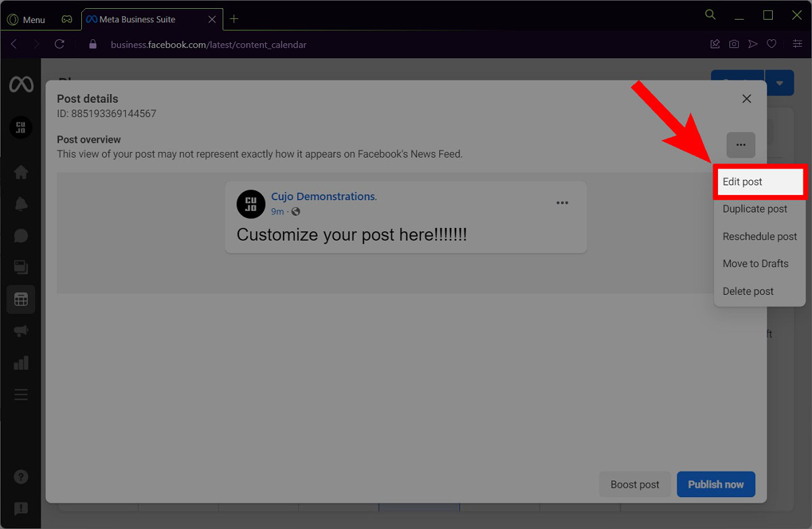Open Notifications bell in sidebar
Viewport: 812px width, 529px height.
tap(21, 204)
